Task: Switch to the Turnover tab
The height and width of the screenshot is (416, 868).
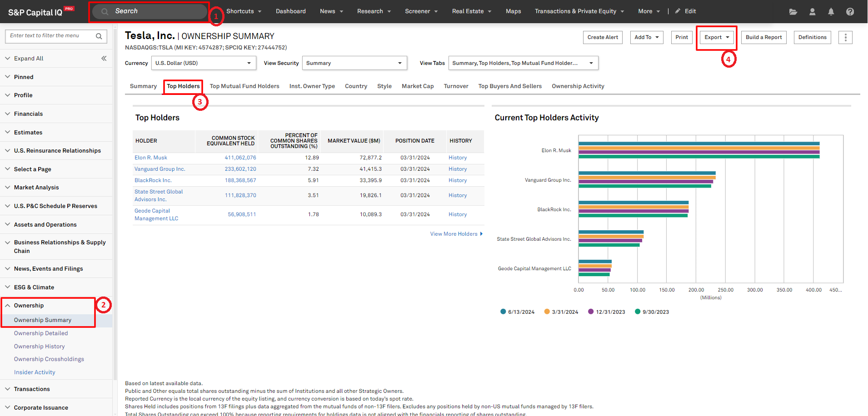Action: click(456, 86)
